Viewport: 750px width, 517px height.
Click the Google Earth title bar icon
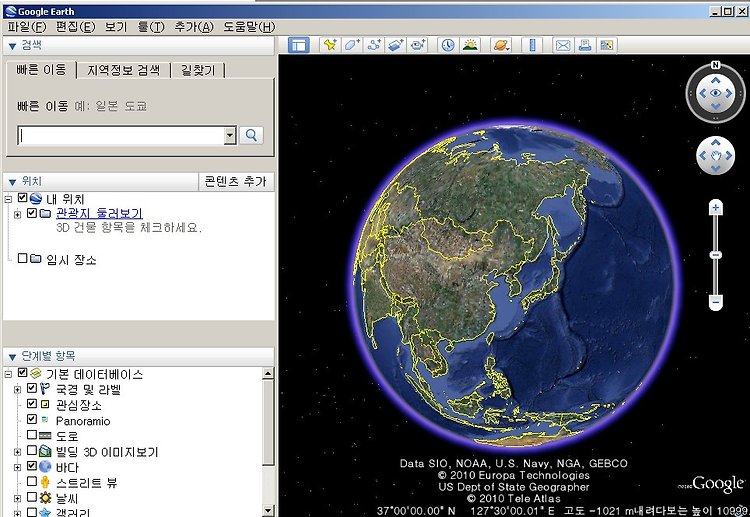coord(10,11)
